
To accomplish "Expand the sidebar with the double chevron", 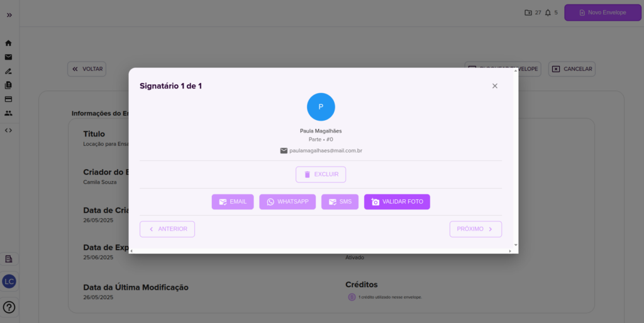I will (x=9, y=14).
